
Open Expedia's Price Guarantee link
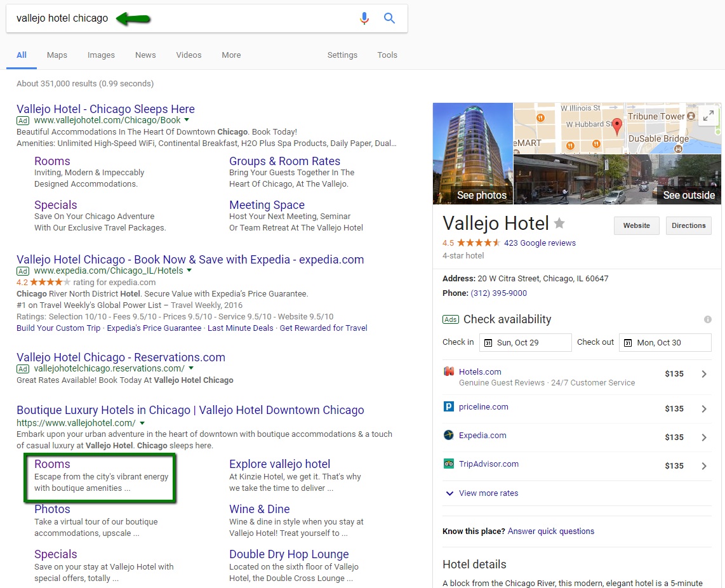click(x=154, y=328)
